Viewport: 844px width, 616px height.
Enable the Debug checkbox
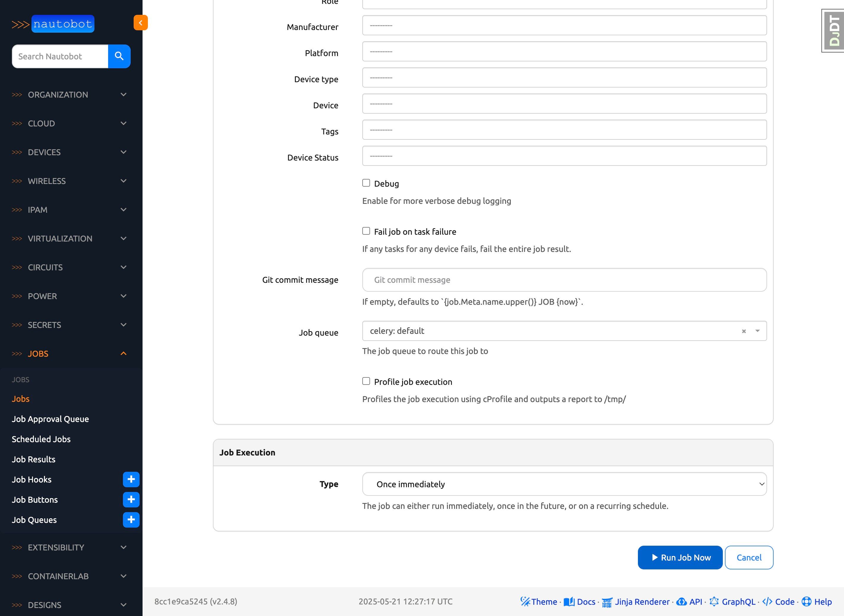click(x=366, y=183)
